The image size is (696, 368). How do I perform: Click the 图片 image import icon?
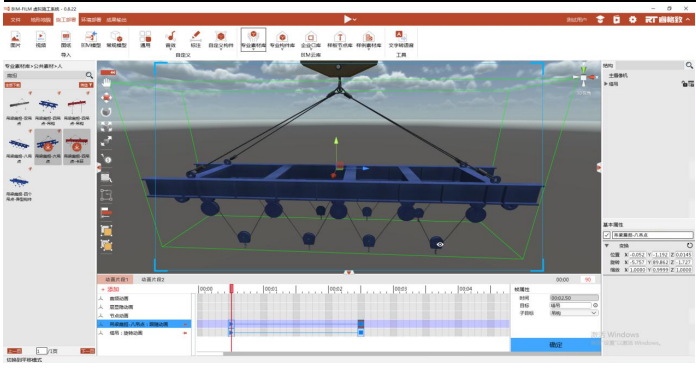click(15, 39)
